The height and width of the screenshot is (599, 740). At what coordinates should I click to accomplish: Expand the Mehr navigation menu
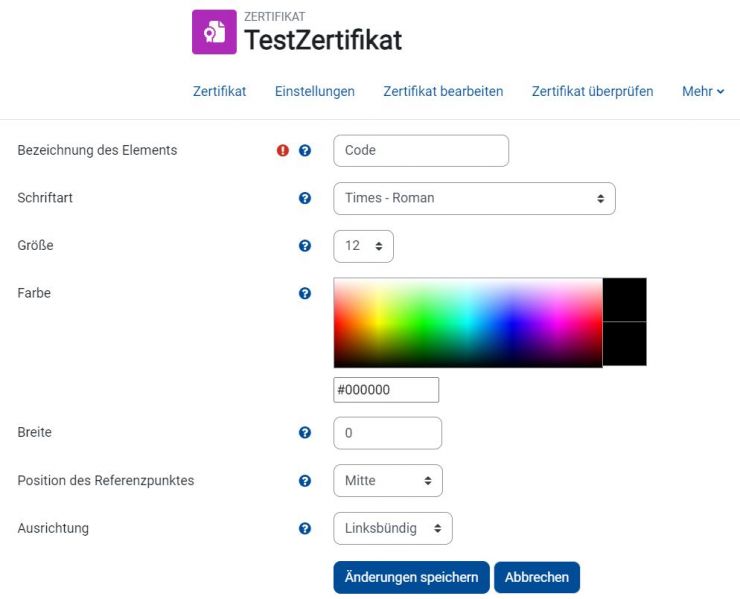click(x=703, y=91)
